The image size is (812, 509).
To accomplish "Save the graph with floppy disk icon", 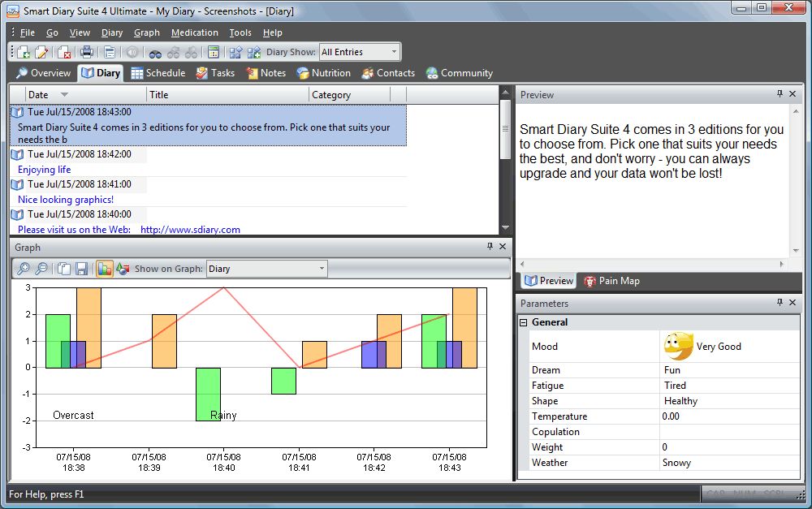I will click(81, 269).
